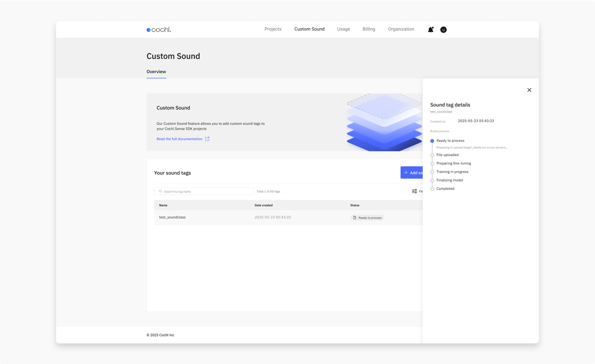Open the notifications bell
Screen dimensions: 595x364
pos(431,30)
